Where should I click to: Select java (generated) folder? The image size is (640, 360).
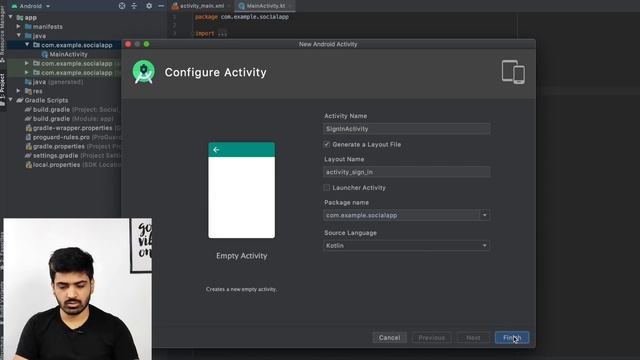(53, 82)
